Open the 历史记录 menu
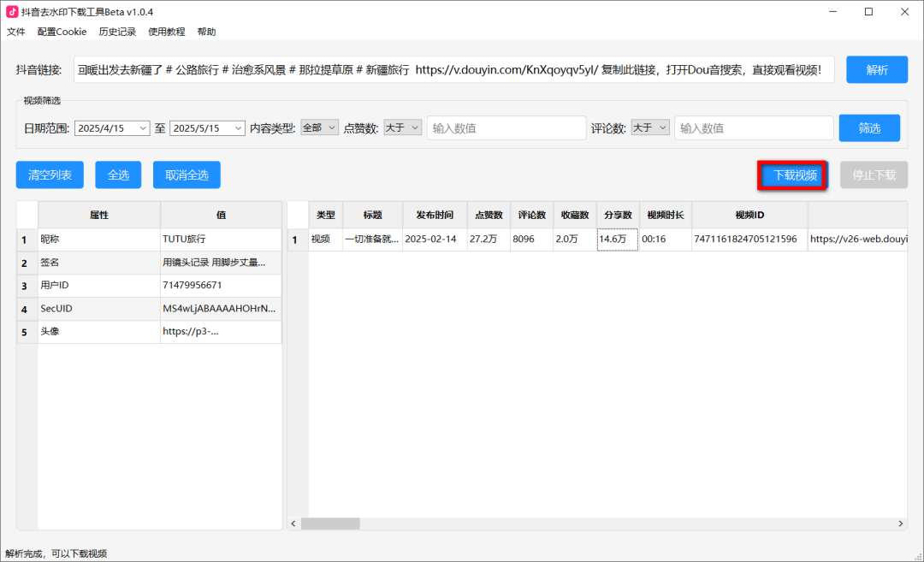Screen dimensions: 924x562 [117, 32]
